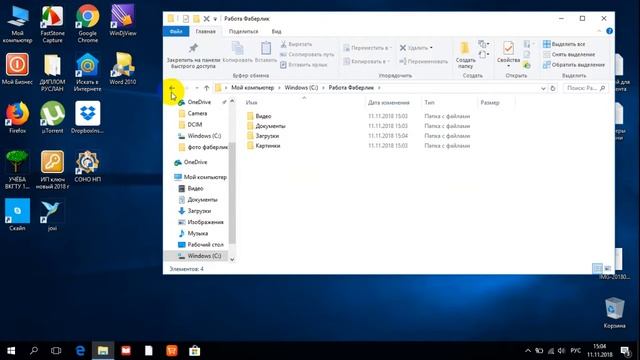Image resolution: width=640 pixels, height=360 pixels.
Task: Select the Загрузки folder in the file list
Action: coord(267,136)
